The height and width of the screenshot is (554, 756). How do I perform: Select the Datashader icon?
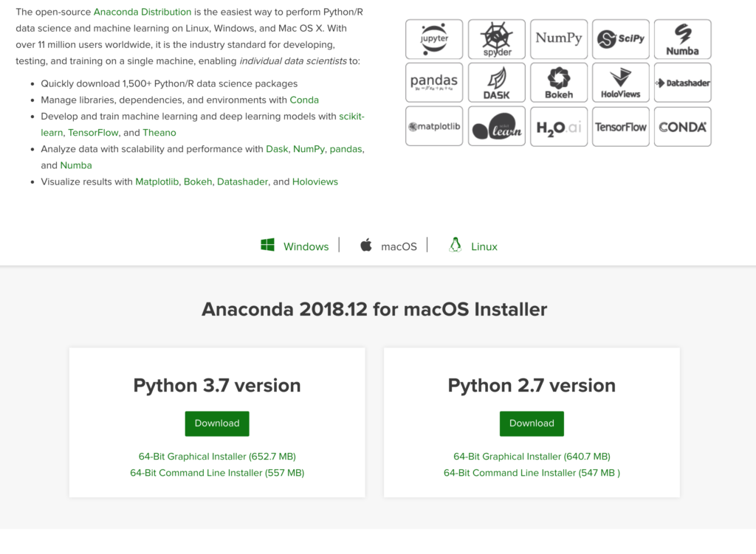[x=682, y=82]
